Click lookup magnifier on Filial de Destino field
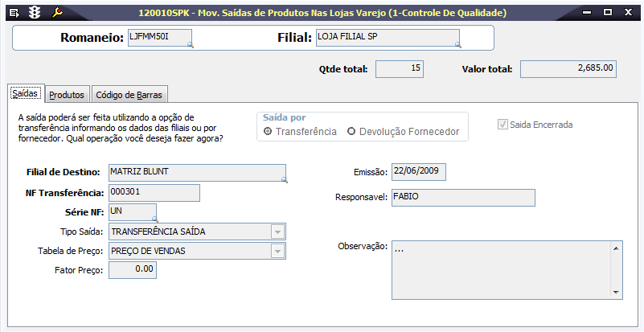 (285, 181)
